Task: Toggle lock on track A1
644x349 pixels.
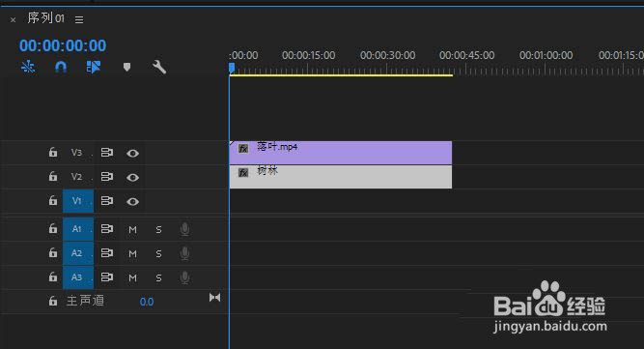Action: pyautogui.click(x=53, y=228)
